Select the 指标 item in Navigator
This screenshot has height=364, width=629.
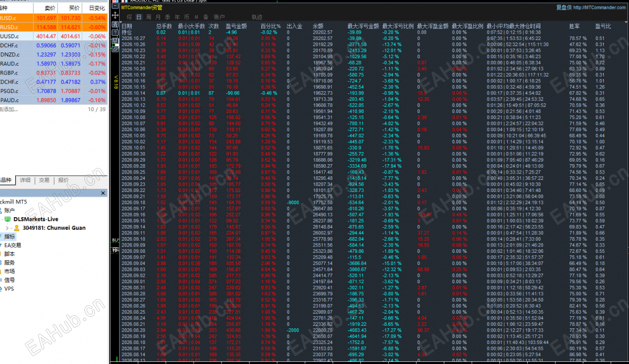[9, 237]
